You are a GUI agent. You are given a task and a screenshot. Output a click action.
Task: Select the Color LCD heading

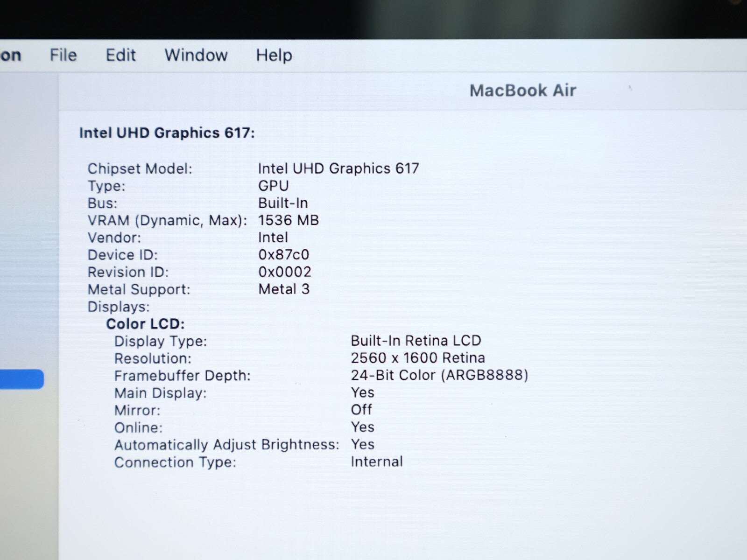coord(145,324)
